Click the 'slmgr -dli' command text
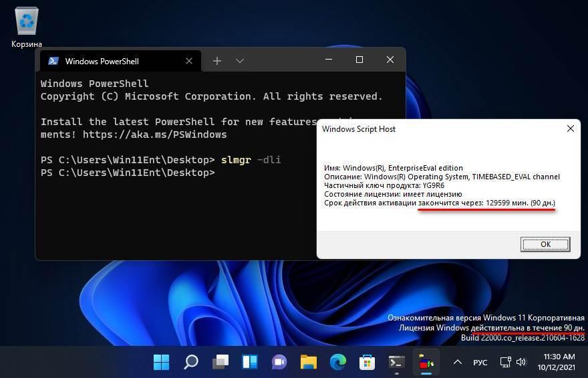The width and height of the screenshot is (588, 378). (x=251, y=160)
